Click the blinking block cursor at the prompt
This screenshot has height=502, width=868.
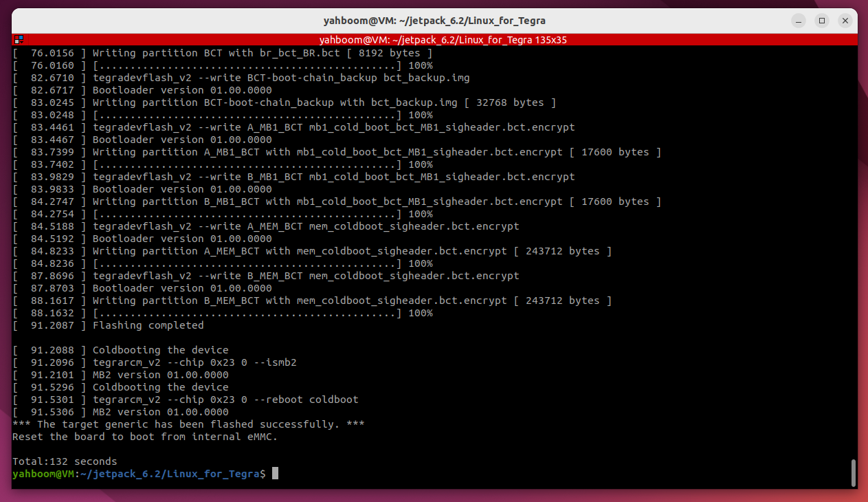[275, 473]
